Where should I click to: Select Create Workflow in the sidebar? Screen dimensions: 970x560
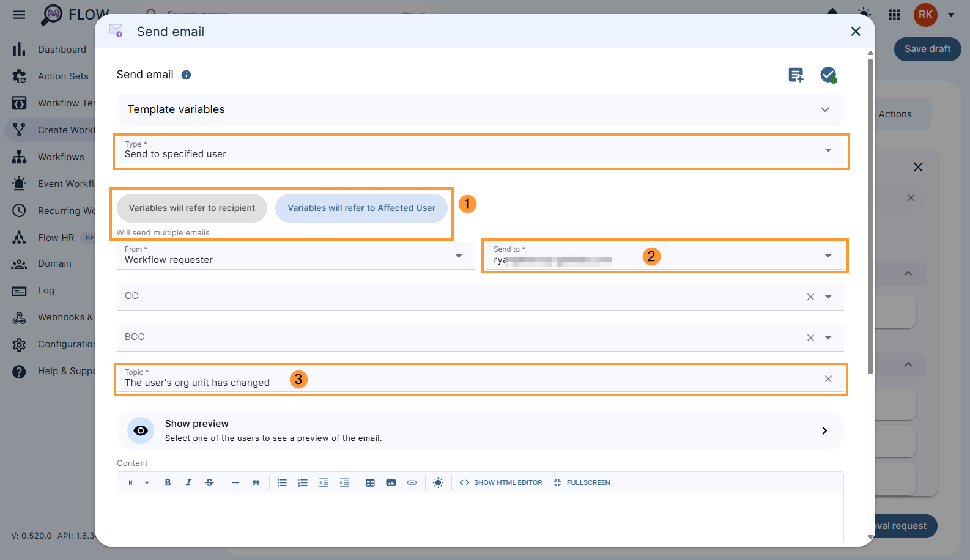(x=65, y=130)
